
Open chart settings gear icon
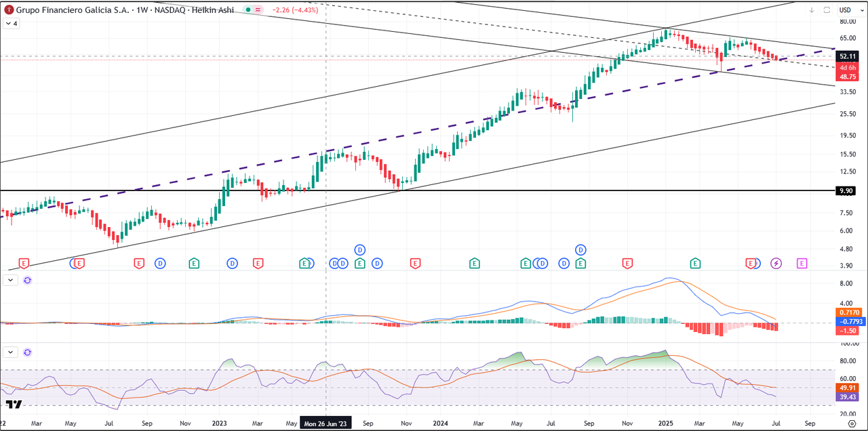852,423
